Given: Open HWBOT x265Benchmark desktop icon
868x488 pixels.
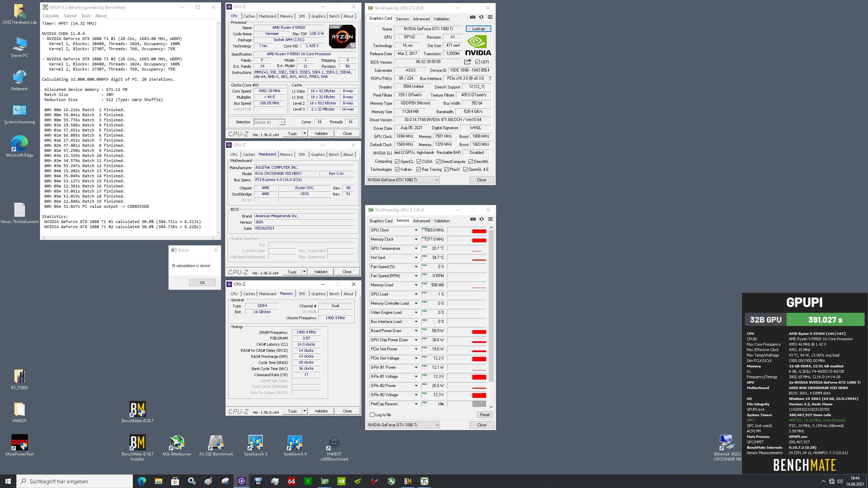Looking at the screenshot, I should 334,448.
